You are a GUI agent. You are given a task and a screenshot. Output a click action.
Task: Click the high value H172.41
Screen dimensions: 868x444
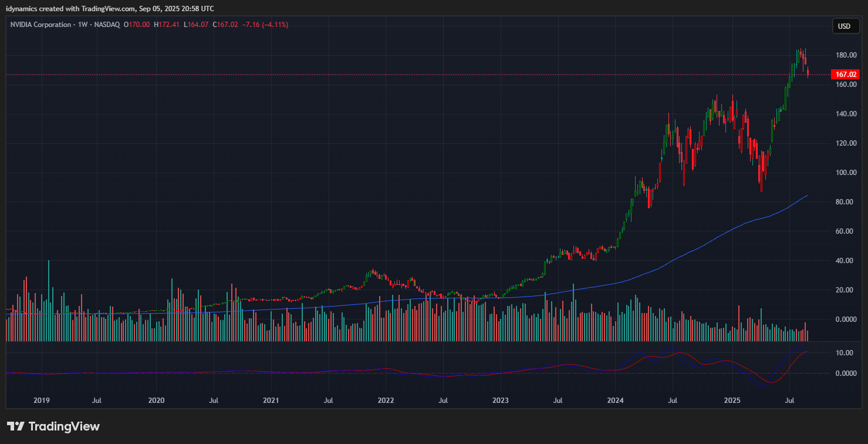click(x=167, y=25)
